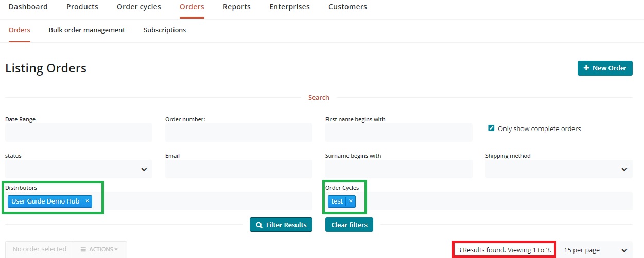
Task: Open the Subscriptions tab
Action: coord(165,30)
